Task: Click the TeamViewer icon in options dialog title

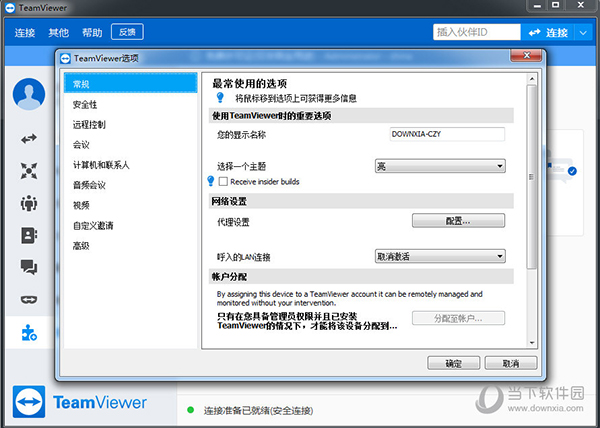Action: tap(65, 59)
